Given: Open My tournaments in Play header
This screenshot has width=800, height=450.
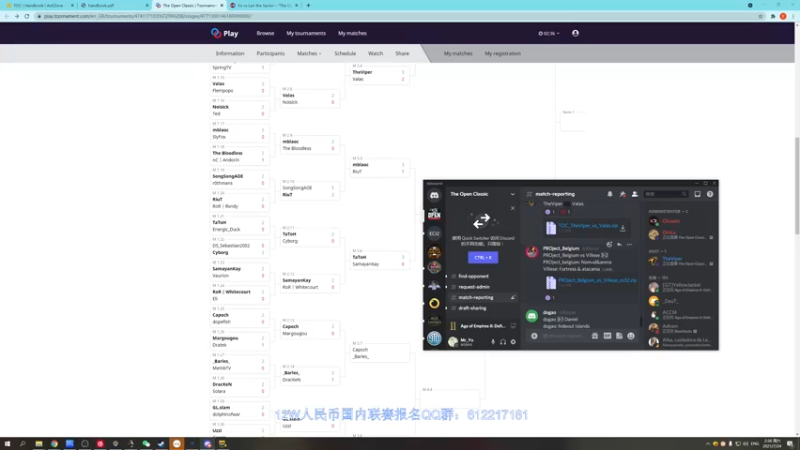Looking at the screenshot, I should click(x=306, y=33).
